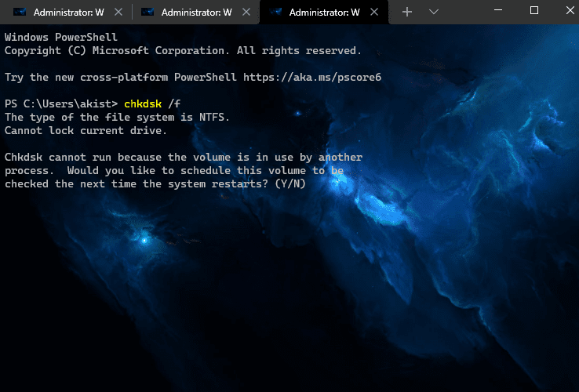Close the third active Administrator tab
This screenshot has width=579, height=392.
(x=374, y=13)
